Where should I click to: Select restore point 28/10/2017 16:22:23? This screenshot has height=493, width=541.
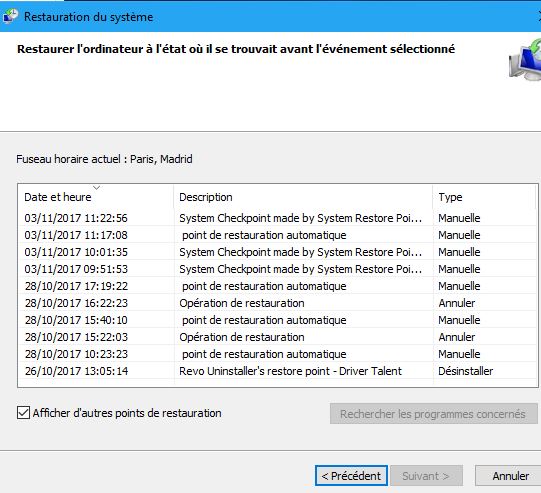[277, 303]
